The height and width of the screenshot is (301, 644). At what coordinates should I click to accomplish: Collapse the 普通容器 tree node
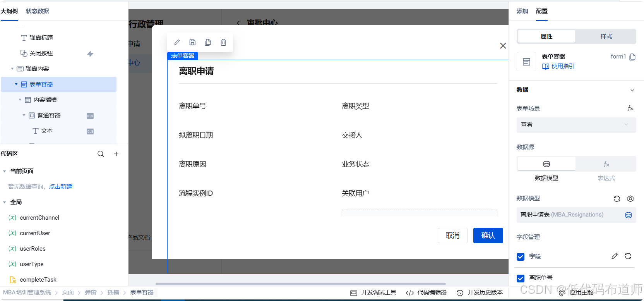point(24,115)
